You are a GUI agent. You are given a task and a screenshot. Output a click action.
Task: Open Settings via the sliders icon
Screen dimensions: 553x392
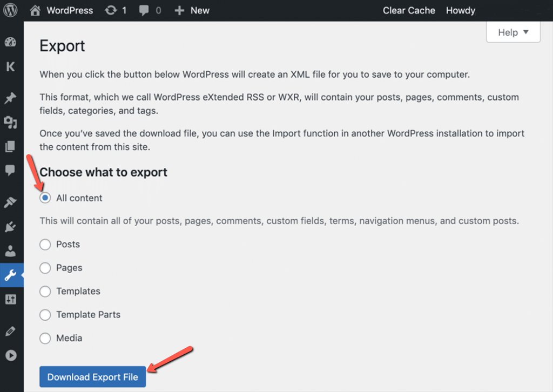[11, 299]
